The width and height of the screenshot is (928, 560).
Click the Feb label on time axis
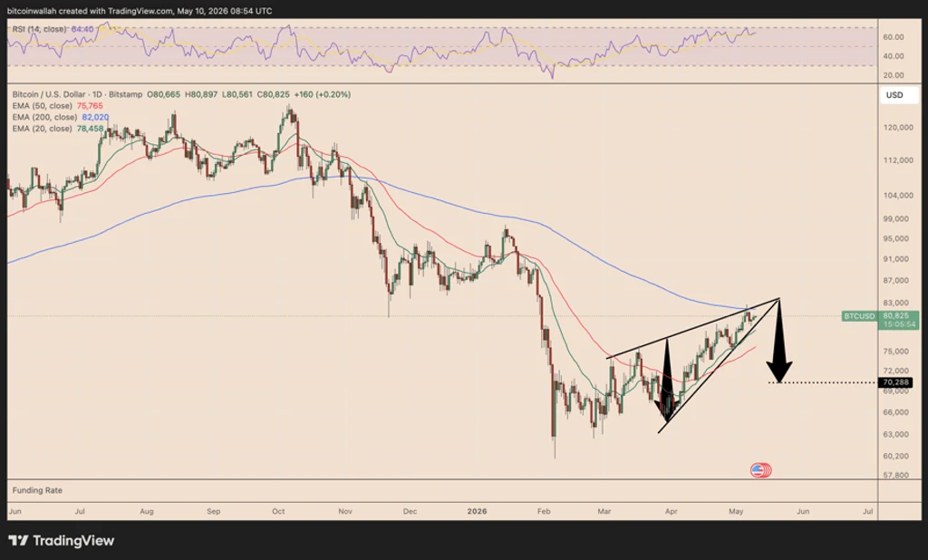point(544,511)
